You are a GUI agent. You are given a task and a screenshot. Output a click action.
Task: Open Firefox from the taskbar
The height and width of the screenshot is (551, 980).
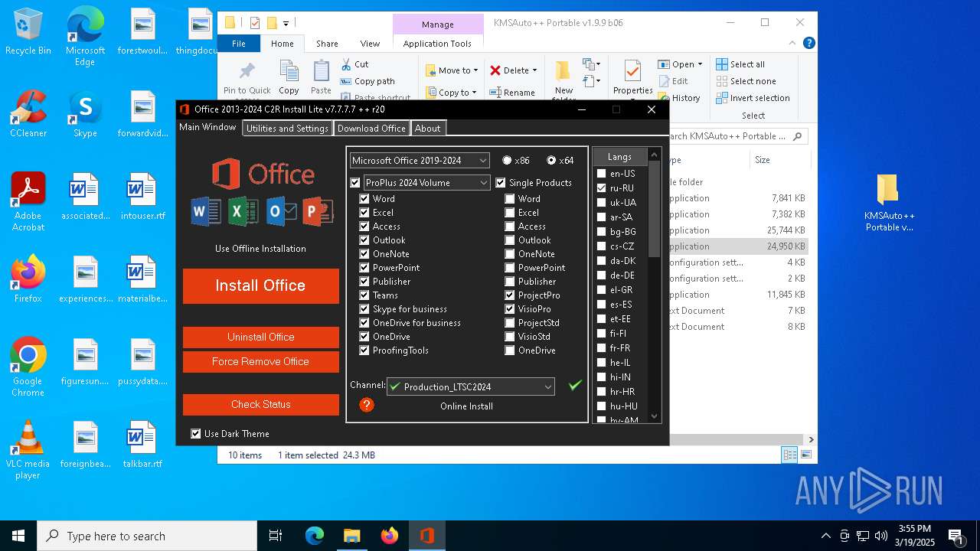(x=389, y=536)
